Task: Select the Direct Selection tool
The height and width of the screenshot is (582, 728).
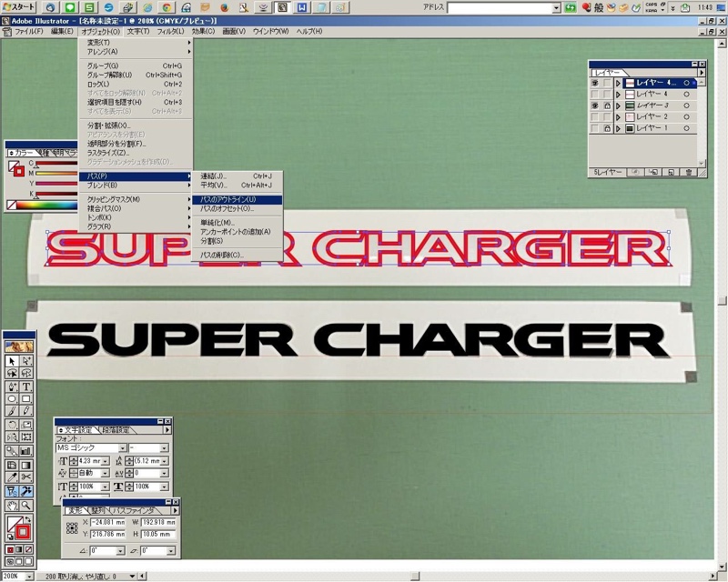Action: 26,361
